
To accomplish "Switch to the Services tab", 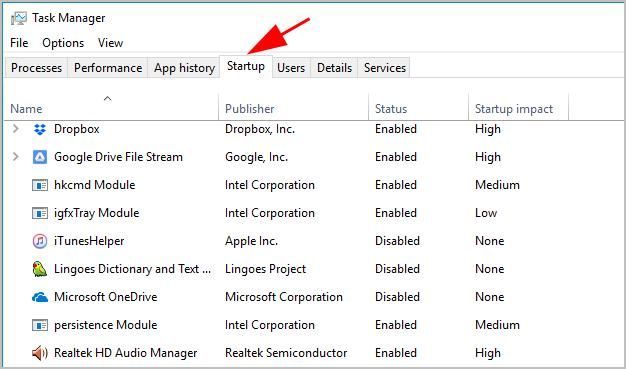I will click(x=384, y=68).
